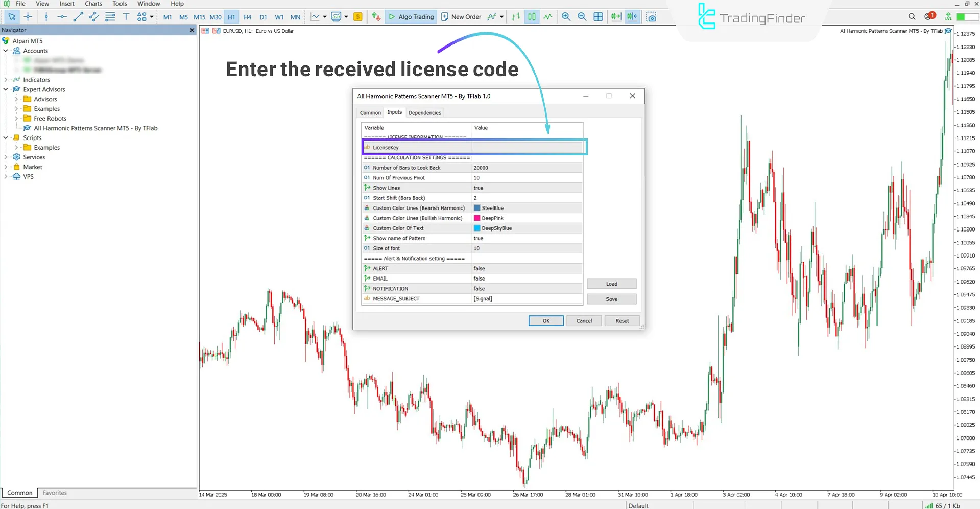
Task: Toggle the Show Lines value
Action: 527,188
